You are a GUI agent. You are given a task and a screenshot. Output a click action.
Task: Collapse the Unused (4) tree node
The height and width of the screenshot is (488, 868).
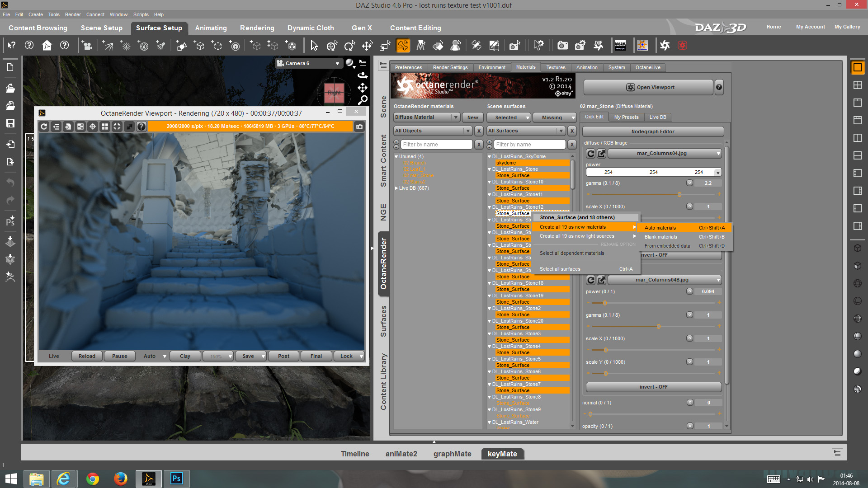click(396, 157)
